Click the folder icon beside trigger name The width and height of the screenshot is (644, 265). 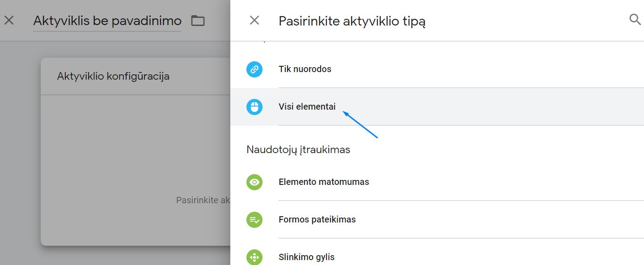coord(198,21)
